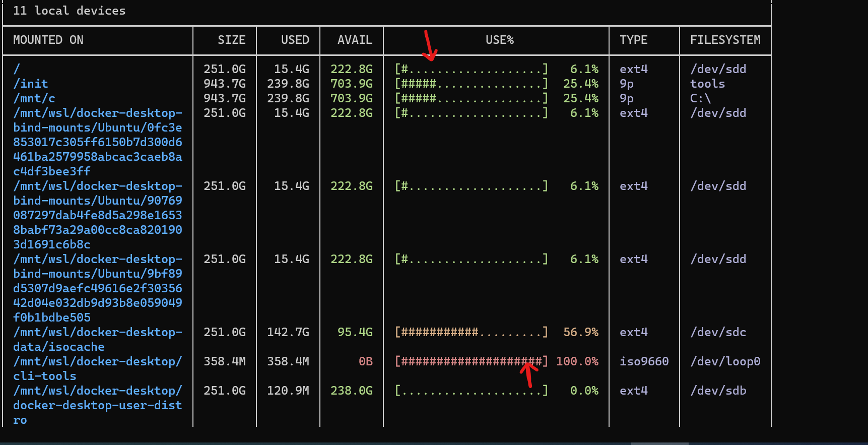Screen dimensions: 868x445
Task: Select the SIZE column header
Action: (232, 40)
